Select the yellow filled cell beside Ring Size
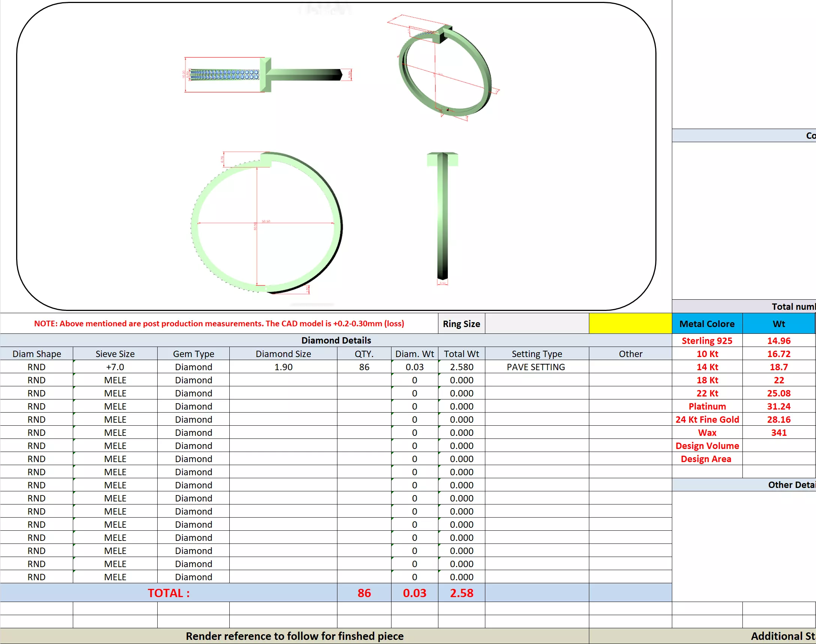Viewport: 816px width, 644px height. coord(630,324)
